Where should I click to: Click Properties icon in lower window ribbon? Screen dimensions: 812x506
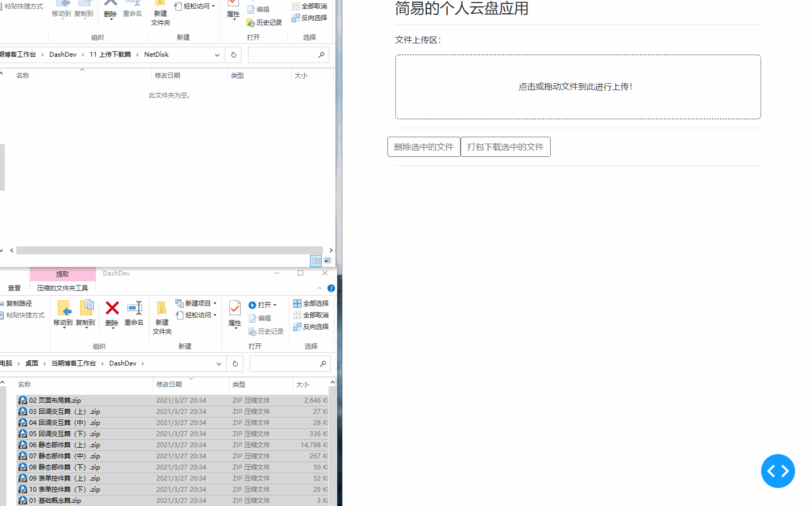235,308
